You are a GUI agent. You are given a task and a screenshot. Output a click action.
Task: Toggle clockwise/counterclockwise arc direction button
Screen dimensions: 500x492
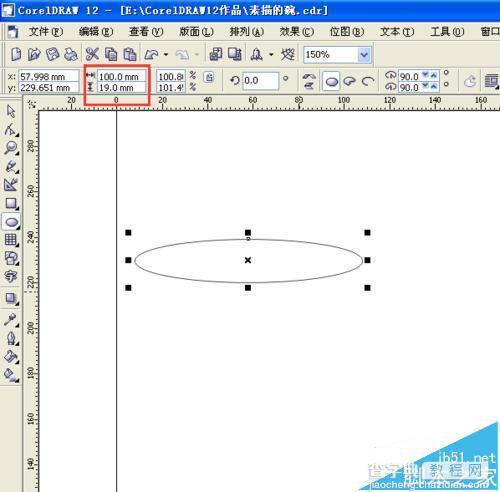[x=470, y=81]
